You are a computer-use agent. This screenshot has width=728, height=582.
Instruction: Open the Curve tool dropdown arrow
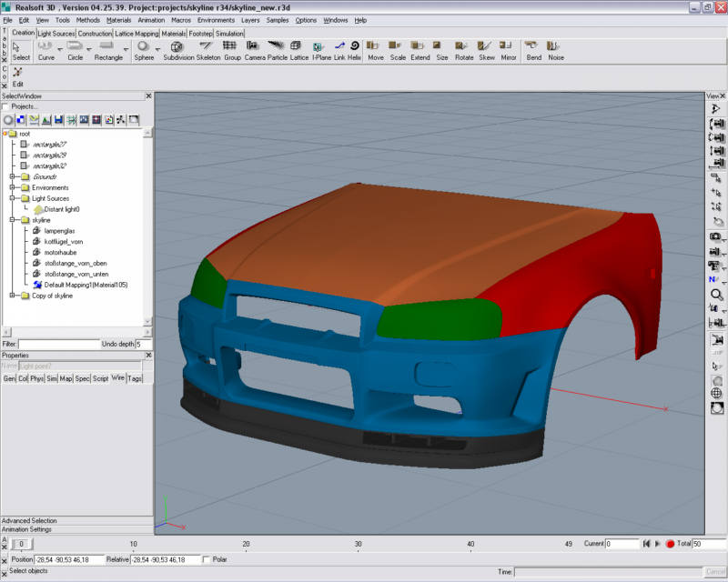61,49
